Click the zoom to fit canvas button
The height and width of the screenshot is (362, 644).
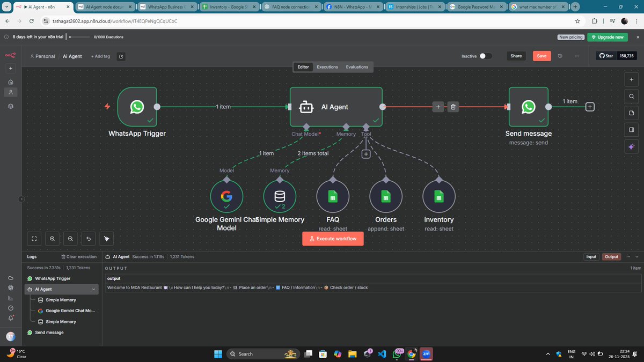point(34,238)
